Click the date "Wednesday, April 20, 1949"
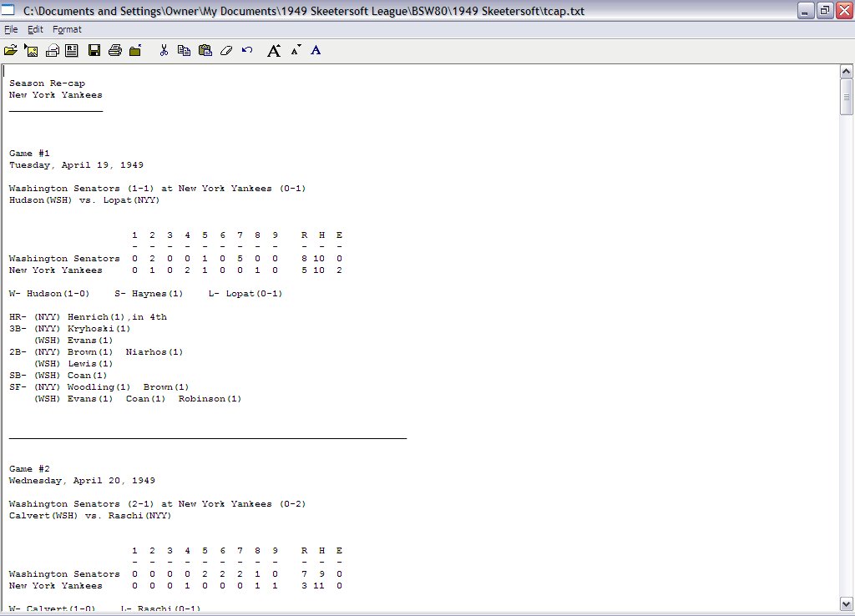Image resolution: width=855 pixels, height=616 pixels. tap(83, 481)
